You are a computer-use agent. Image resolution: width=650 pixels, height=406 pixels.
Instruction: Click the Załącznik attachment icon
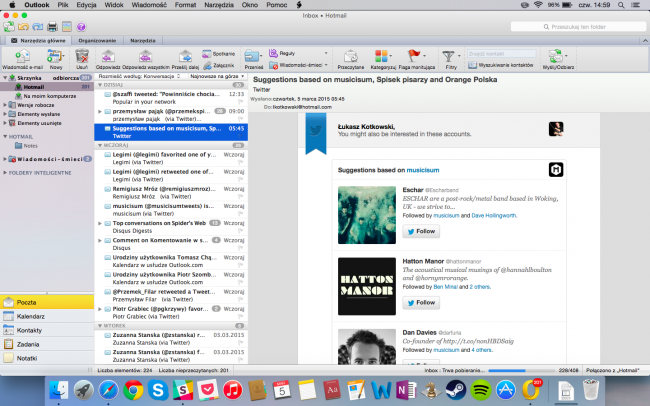pos(207,66)
